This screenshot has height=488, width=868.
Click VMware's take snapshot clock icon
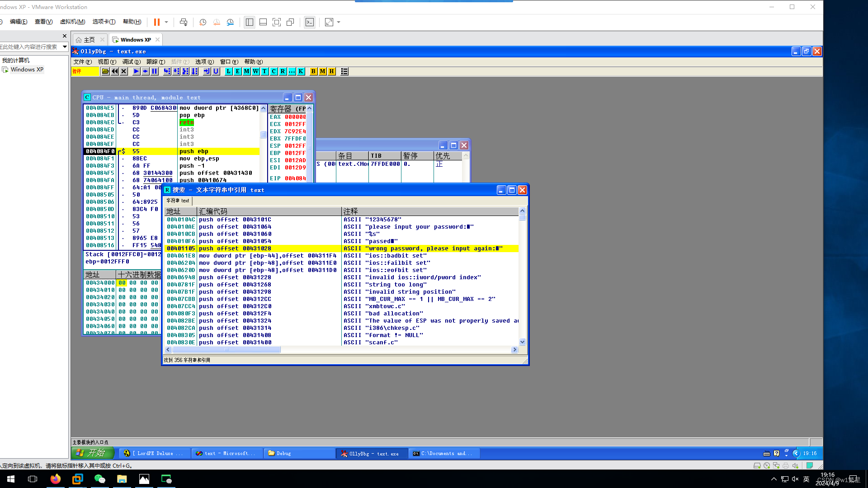pos(203,22)
